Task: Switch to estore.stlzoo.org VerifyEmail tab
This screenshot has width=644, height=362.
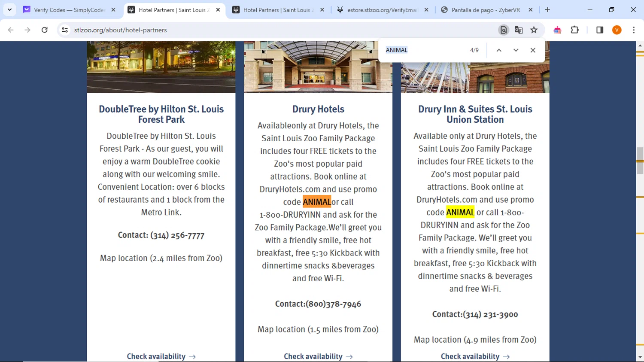Action: pos(382,9)
